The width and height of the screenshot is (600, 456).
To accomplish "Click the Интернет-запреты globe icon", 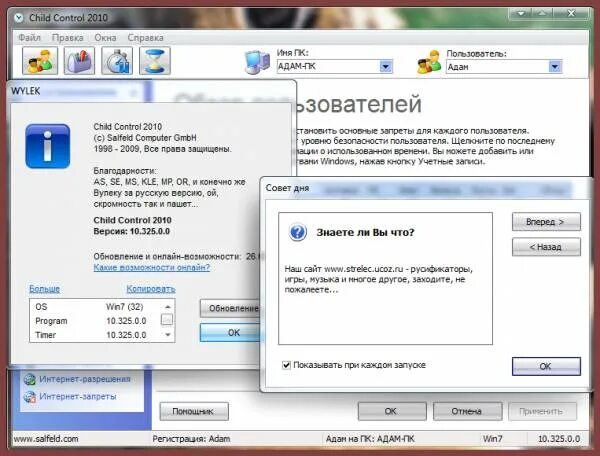I will click(29, 397).
